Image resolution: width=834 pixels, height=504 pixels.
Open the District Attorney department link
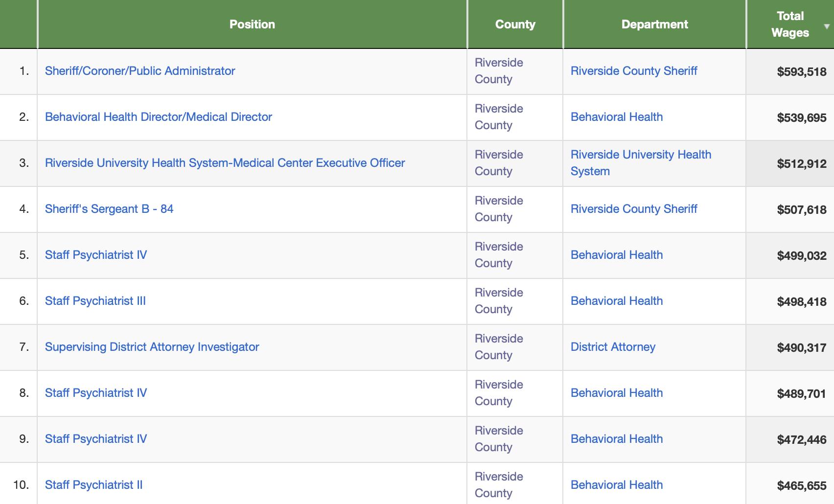coord(613,347)
